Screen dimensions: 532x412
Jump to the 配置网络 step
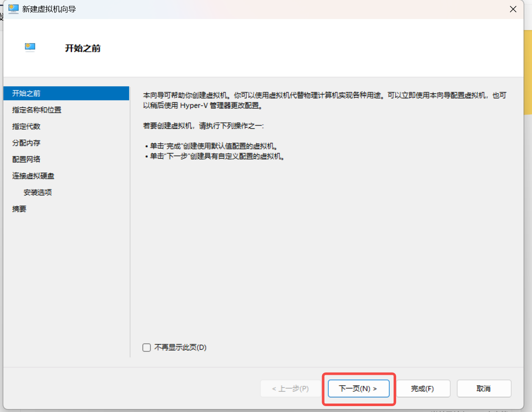tap(26, 159)
